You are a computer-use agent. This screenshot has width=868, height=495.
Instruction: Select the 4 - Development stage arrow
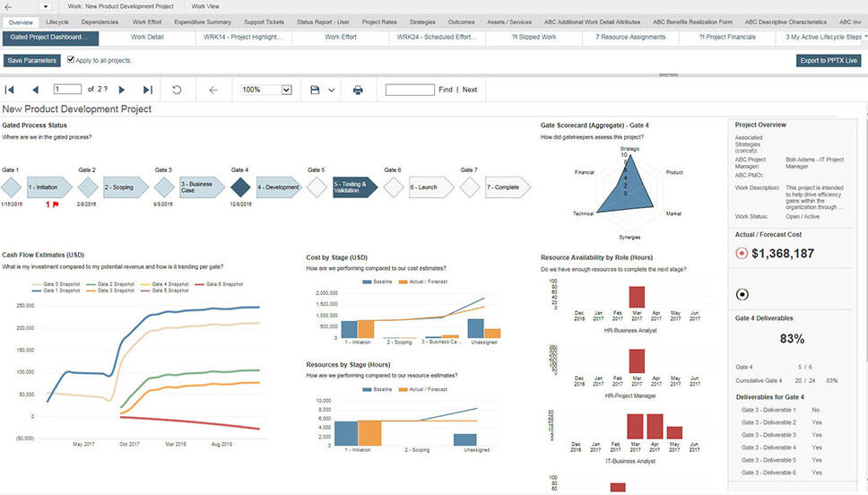[x=279, y=187]
